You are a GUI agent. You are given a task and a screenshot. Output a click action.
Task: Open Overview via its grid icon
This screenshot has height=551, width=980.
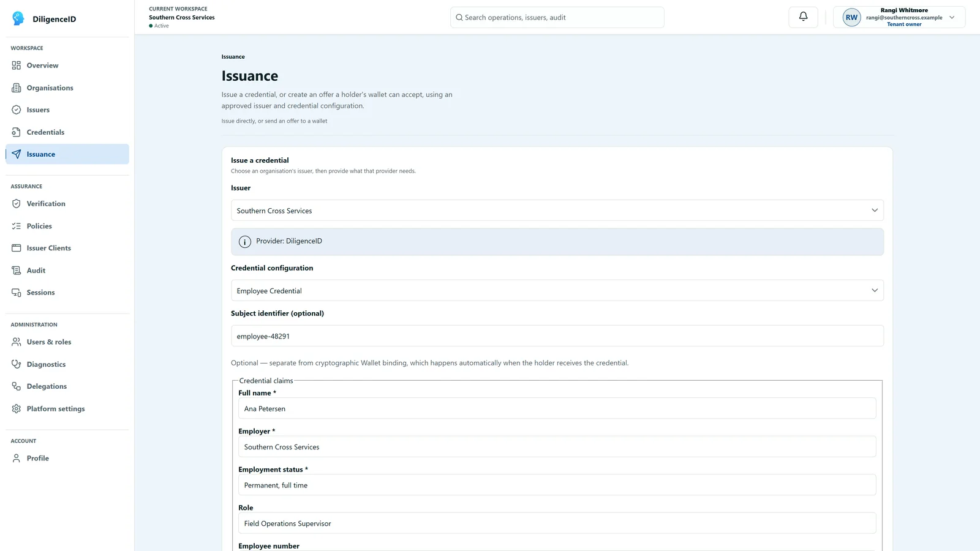pos(17,66)
